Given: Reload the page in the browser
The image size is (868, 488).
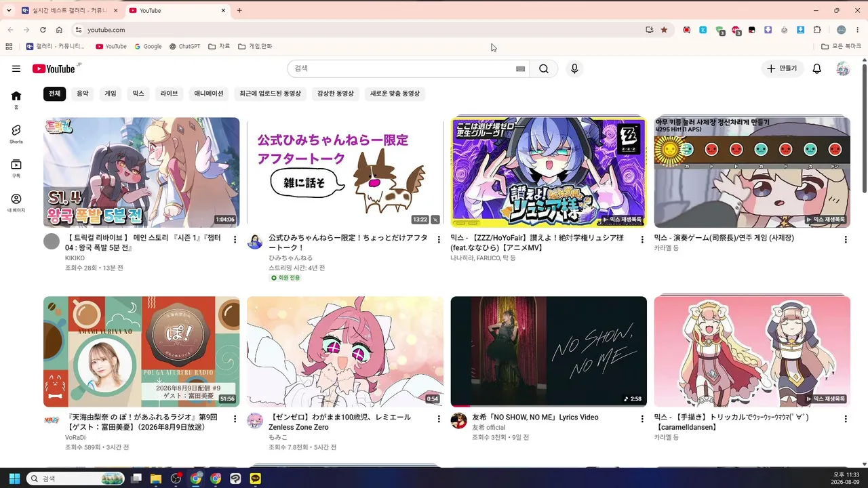Looking at the screenshot, I should point(43,30).
